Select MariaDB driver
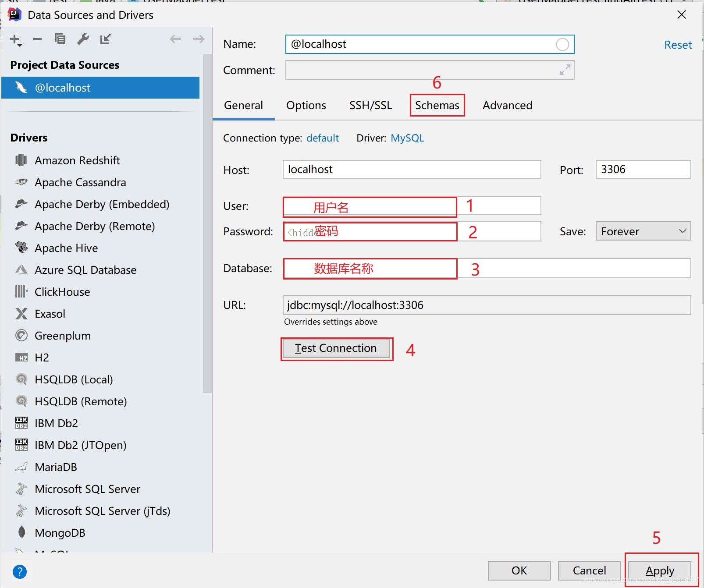The image size is (704, 588). tap(100, 467)
